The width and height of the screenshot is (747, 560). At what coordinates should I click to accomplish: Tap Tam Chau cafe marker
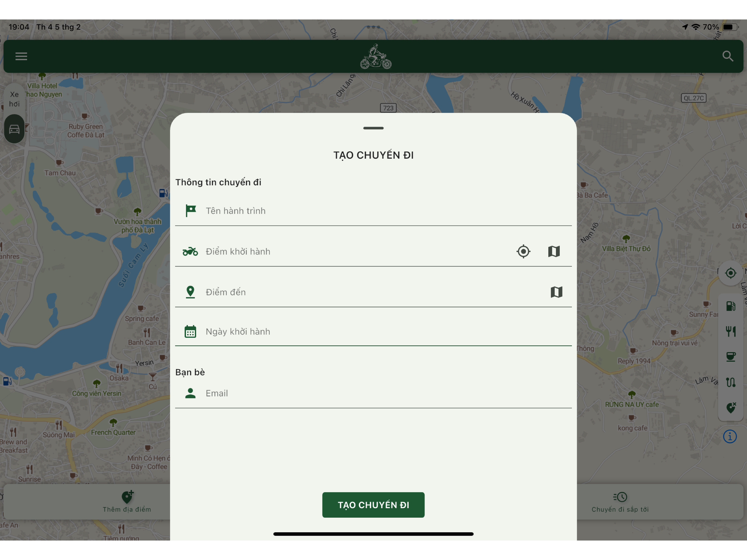click(59, 163)
